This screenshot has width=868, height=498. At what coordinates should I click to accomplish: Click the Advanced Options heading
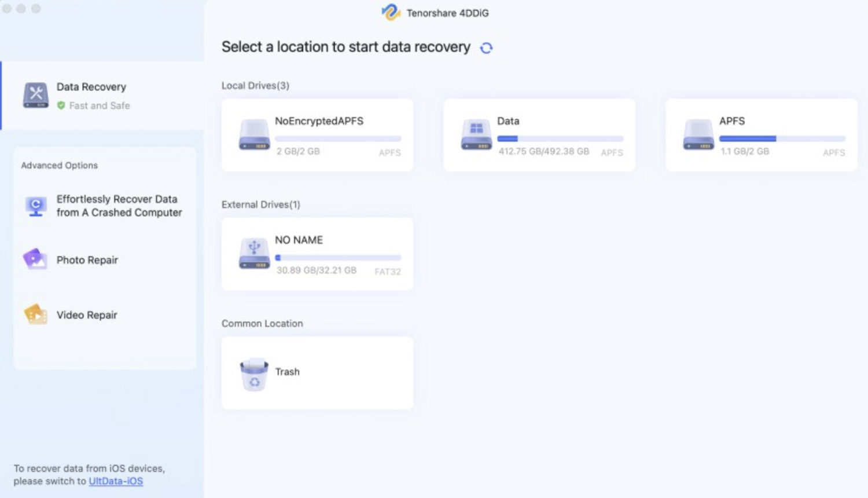[60, 166]
